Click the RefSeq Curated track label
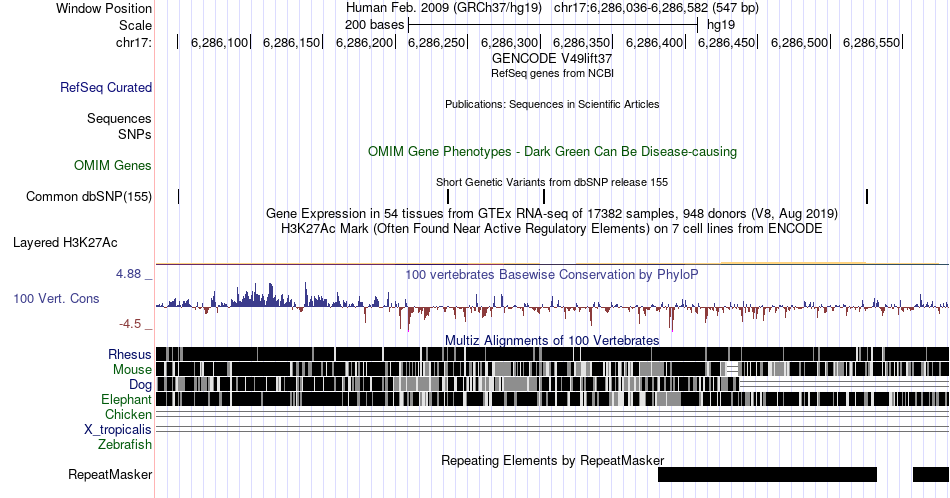950x498 pixels. tap(105, 87)
